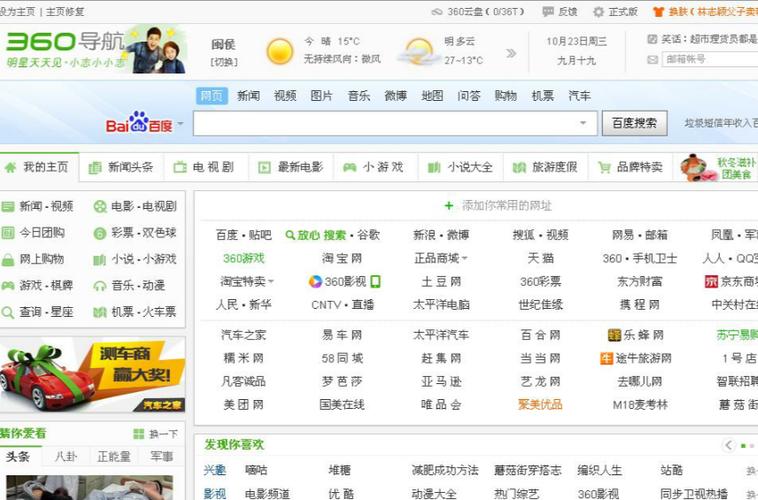Viewport: 758px width, 500px height.
Task: Click the 邮箱帐号 input field
Action: 710,59
